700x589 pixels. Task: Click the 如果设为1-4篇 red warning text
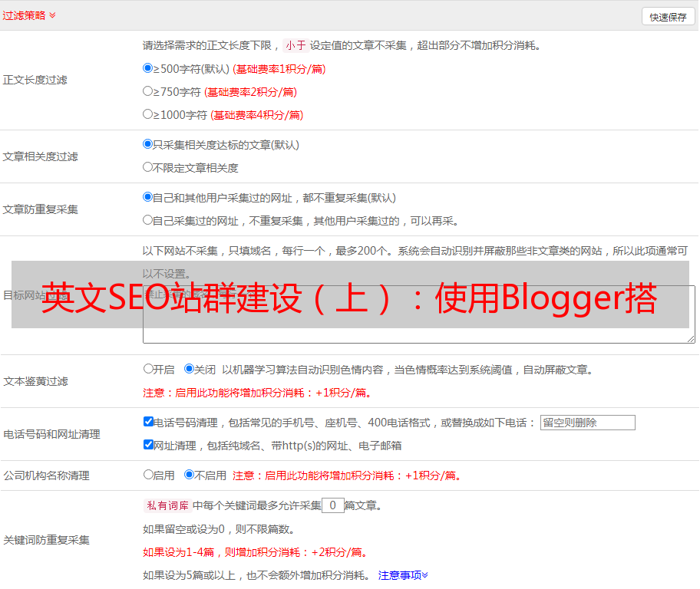coord(256,552)
